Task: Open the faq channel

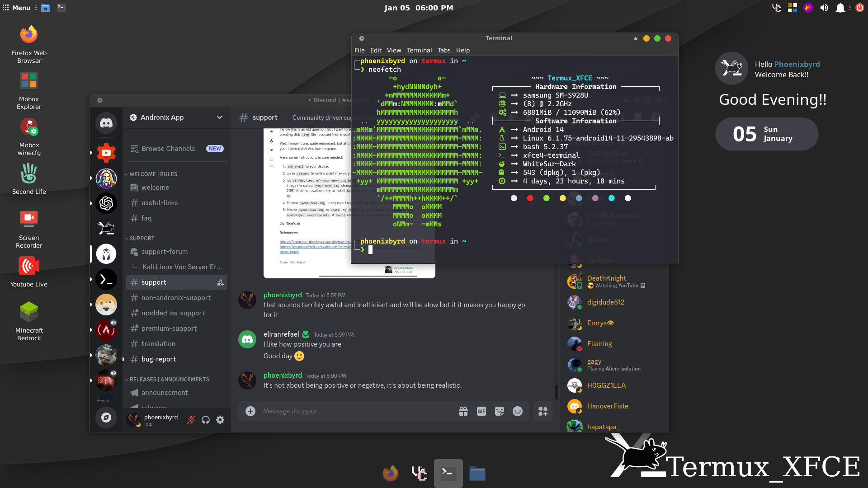Action: (177, 218)
